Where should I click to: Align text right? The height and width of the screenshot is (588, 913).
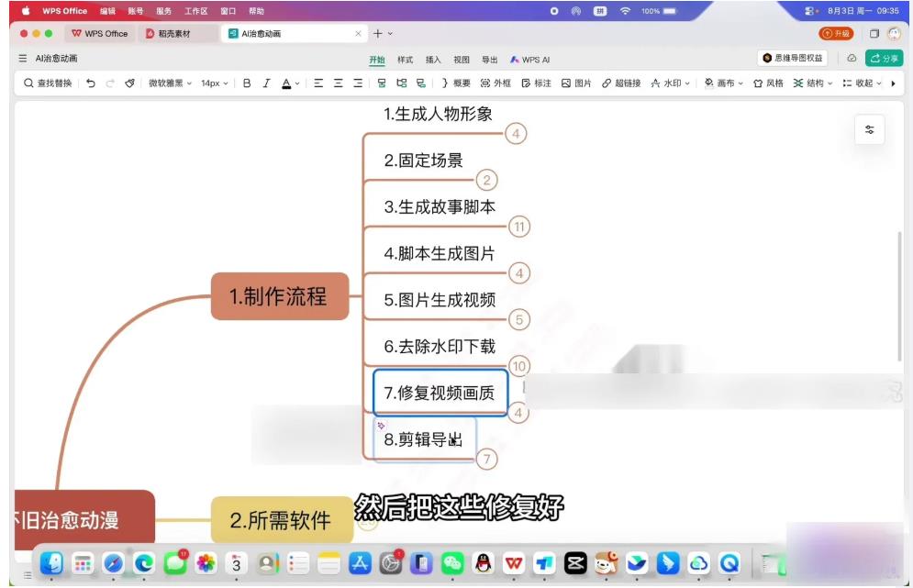point(358,83)
